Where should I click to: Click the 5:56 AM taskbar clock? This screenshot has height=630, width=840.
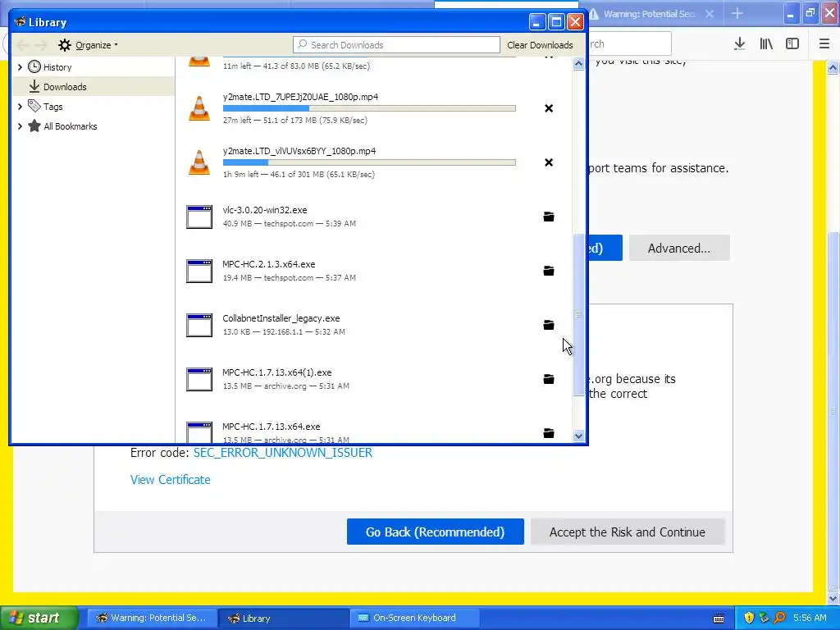[810, 618]
